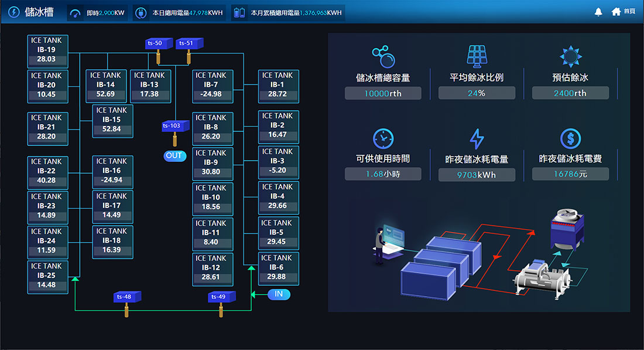
Task: Click ICE TANK IB-16 tile
Action: point(112,171)
